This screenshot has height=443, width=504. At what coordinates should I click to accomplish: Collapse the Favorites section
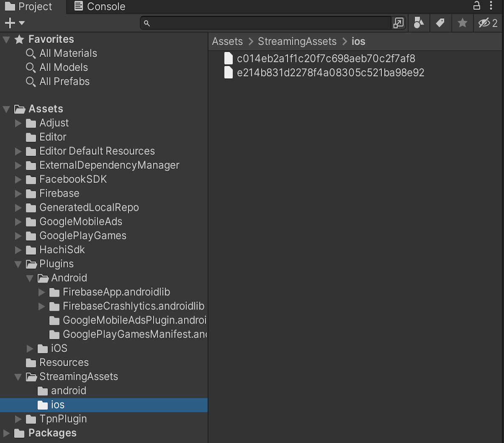pos(6,40)
